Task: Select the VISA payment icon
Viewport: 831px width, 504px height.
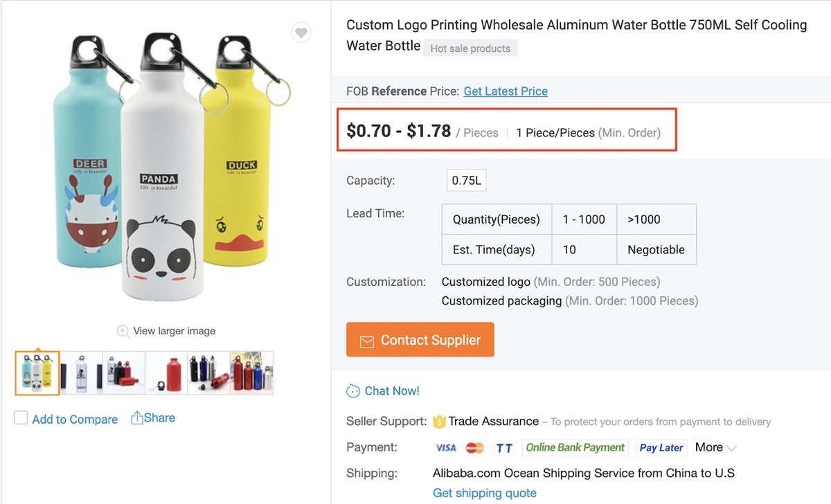Action: tap(446, 448)
